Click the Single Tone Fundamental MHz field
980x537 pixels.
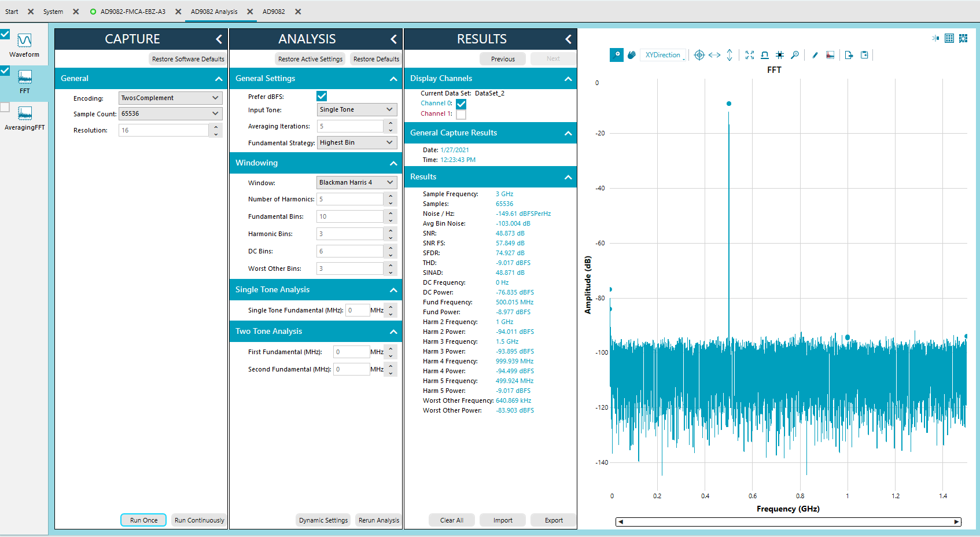pos(358,310)
